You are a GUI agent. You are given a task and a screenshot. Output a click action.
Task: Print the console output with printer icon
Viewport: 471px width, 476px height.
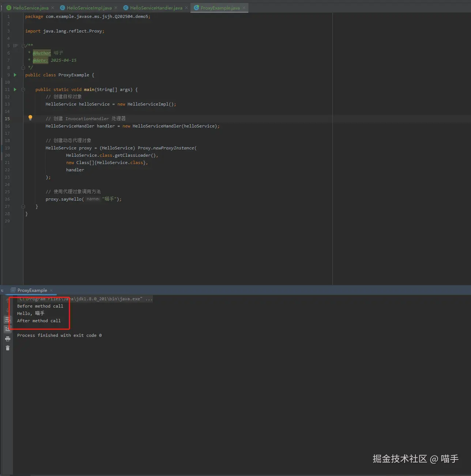[x=8, y=339]
